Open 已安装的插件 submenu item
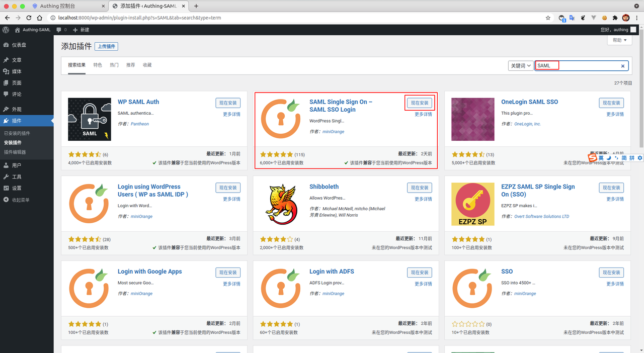The width and height of the screenshot is (644, 353). tap(17, 133)
